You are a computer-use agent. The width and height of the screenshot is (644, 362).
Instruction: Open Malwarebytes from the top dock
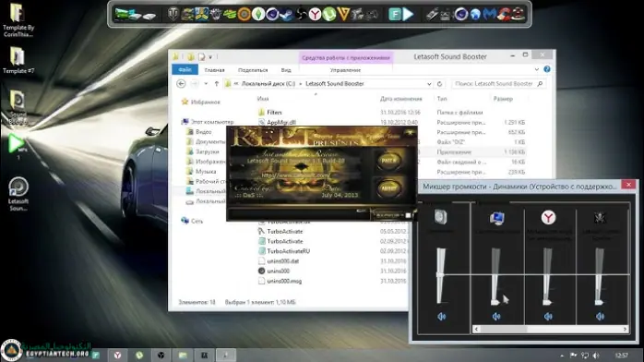tap(489, 15)
